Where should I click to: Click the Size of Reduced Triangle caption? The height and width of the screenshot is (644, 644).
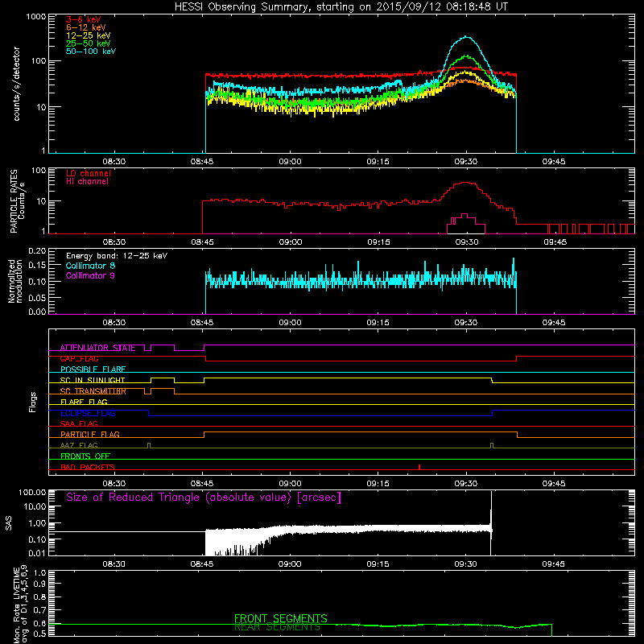204,497
